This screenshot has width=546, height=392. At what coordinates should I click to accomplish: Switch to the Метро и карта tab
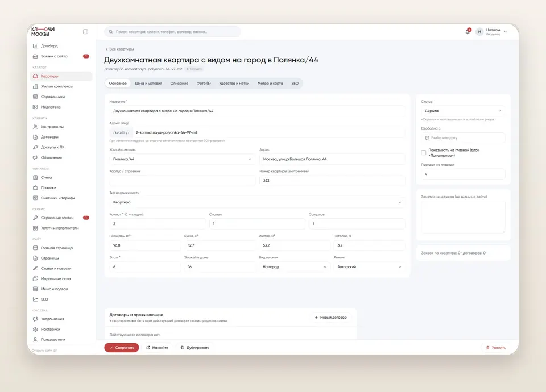pos(270,84)
